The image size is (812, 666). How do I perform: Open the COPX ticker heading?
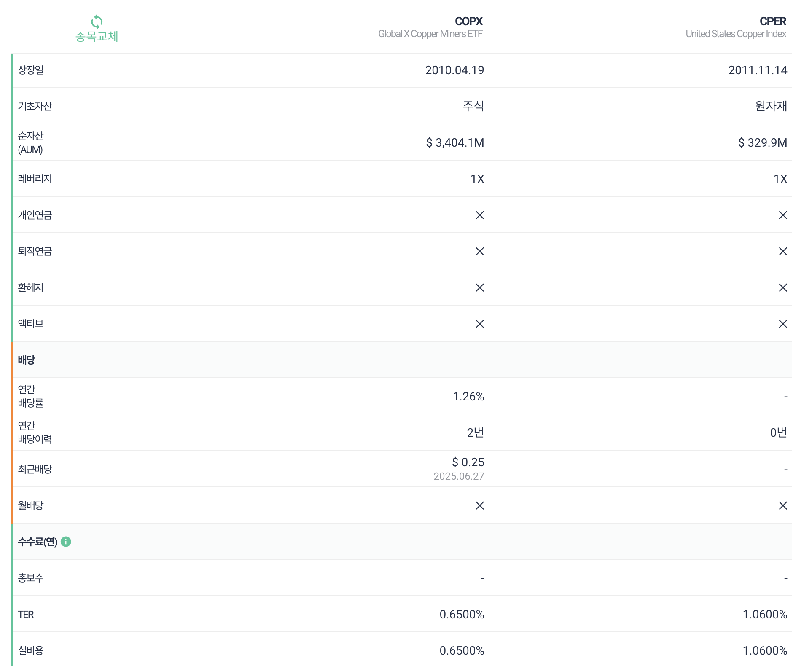click(468, 21)
